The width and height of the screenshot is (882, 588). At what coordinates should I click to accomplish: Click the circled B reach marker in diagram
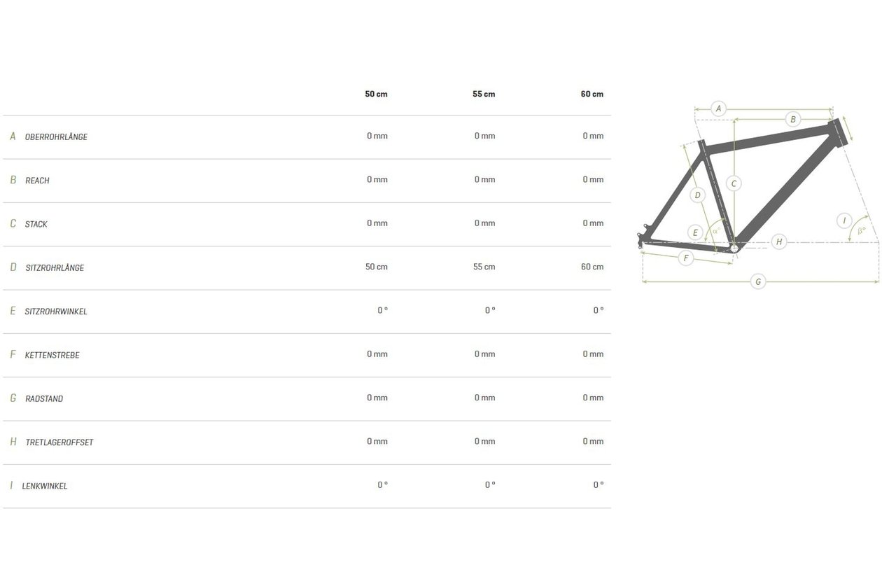click(x=793, y=119)
